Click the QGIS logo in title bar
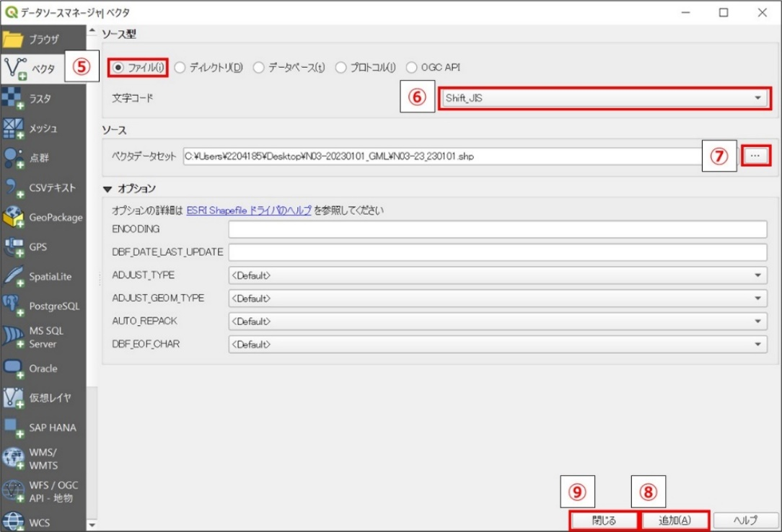The width and height of the screenshot is (782, 532). [11, 12]
